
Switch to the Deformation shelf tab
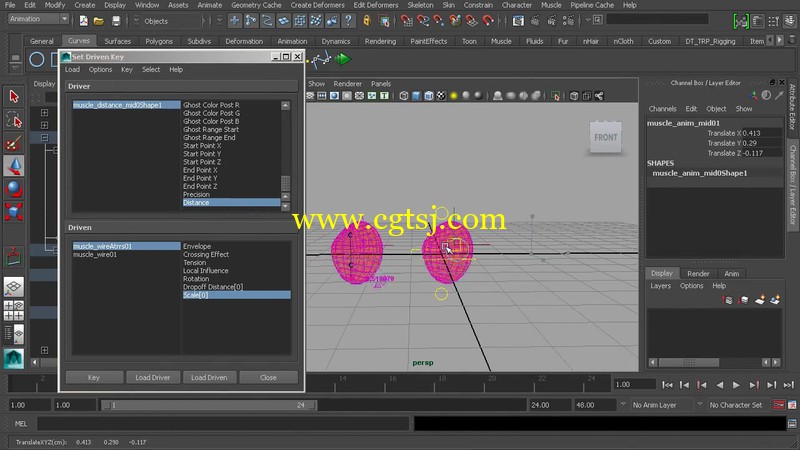tap(244, 41)
